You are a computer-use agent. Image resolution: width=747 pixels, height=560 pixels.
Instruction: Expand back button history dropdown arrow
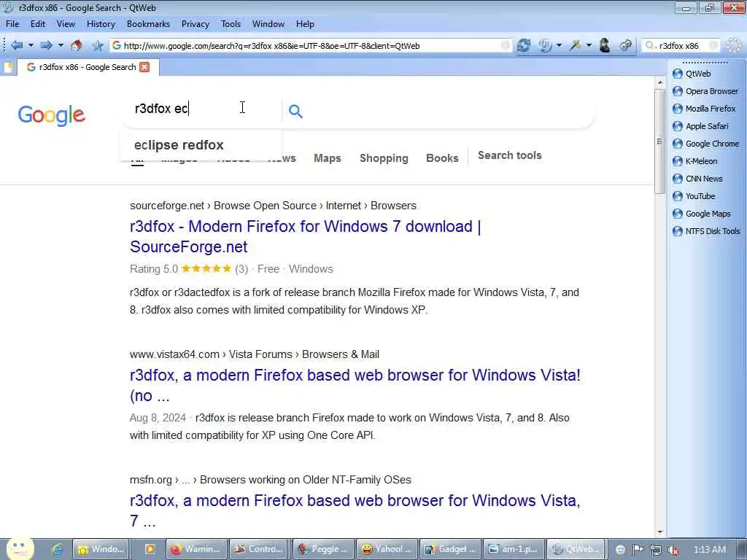31,45
